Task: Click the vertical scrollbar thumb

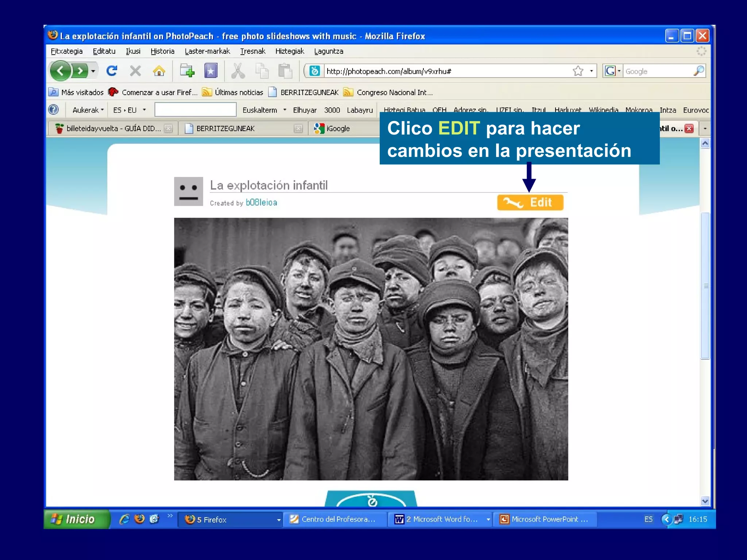Action: (705, 286)
